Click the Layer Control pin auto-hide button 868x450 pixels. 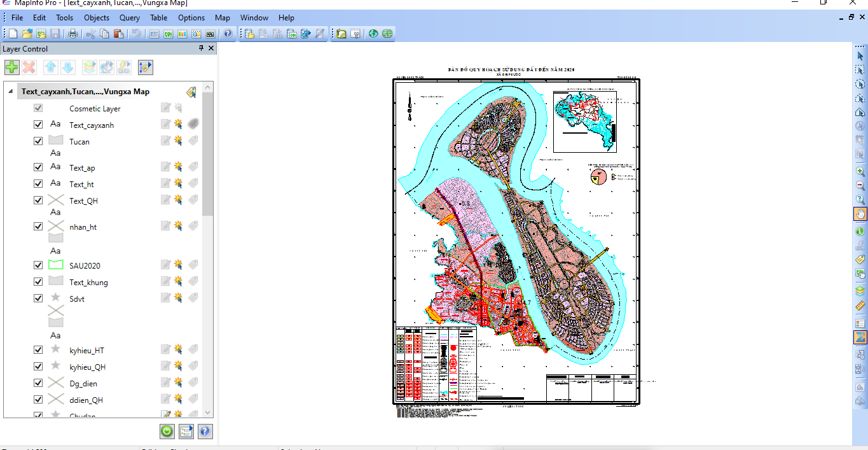(x=202, y=48)
